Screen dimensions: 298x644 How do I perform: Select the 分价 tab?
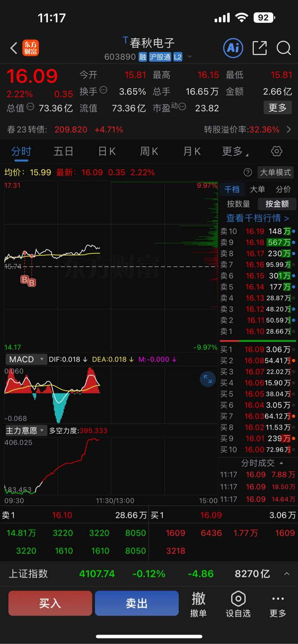(283, 189)
